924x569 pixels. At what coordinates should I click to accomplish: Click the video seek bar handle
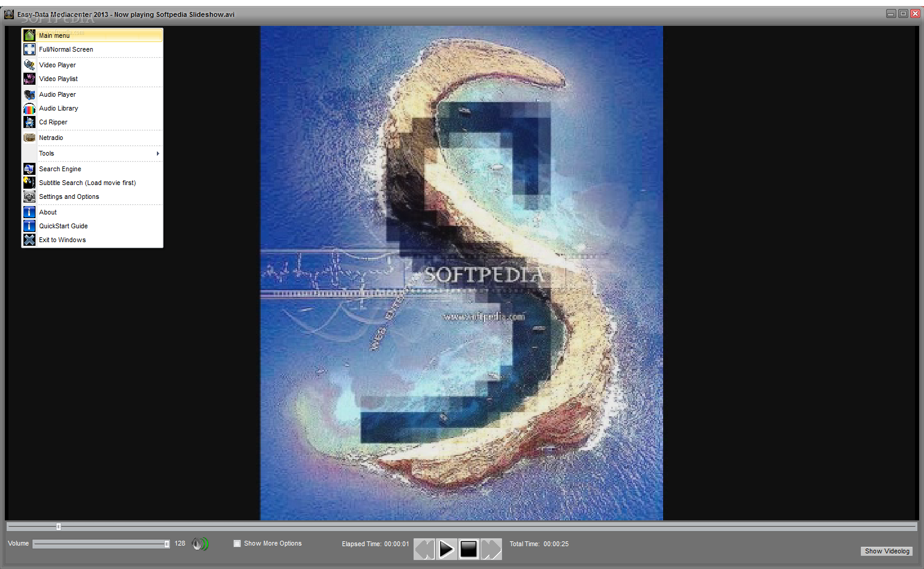58,526
